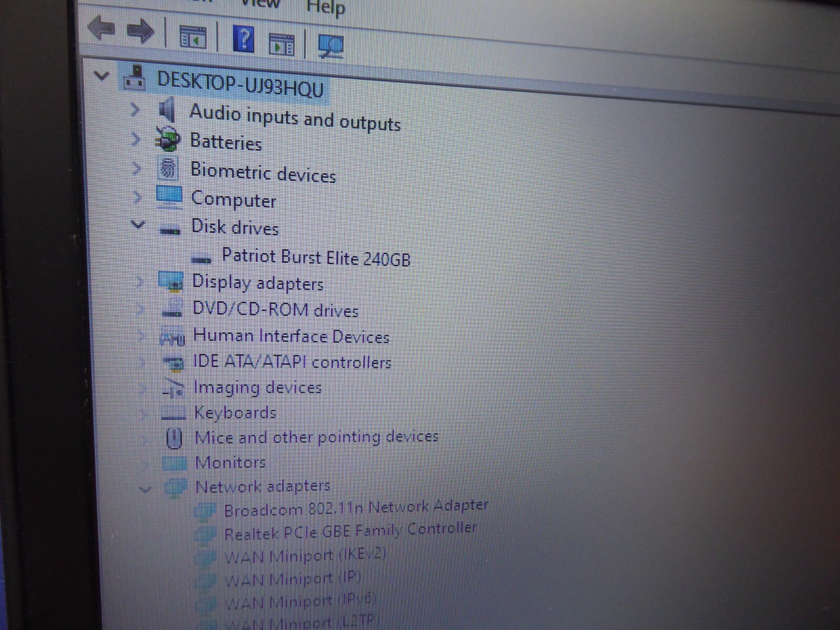
Task: Click the IDE ATA/ATAPI controllers icon
Action: point(173,362)
